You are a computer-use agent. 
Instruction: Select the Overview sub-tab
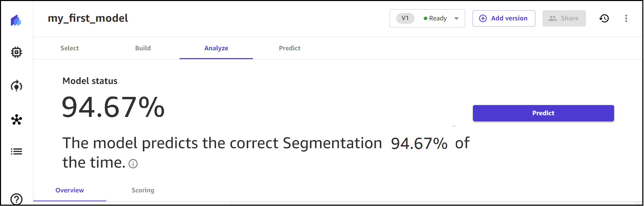coord(70,190)
